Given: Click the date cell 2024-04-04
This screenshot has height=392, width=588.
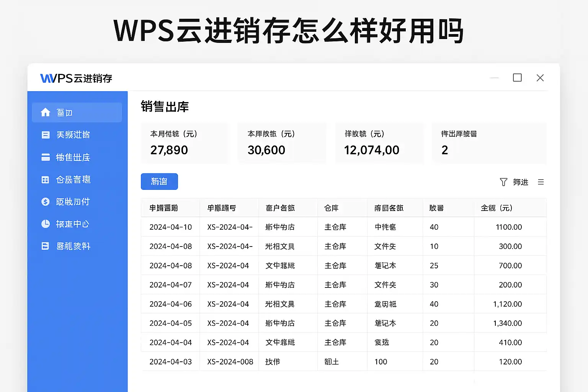Looking at the screenshot, I should pos(171,342).
